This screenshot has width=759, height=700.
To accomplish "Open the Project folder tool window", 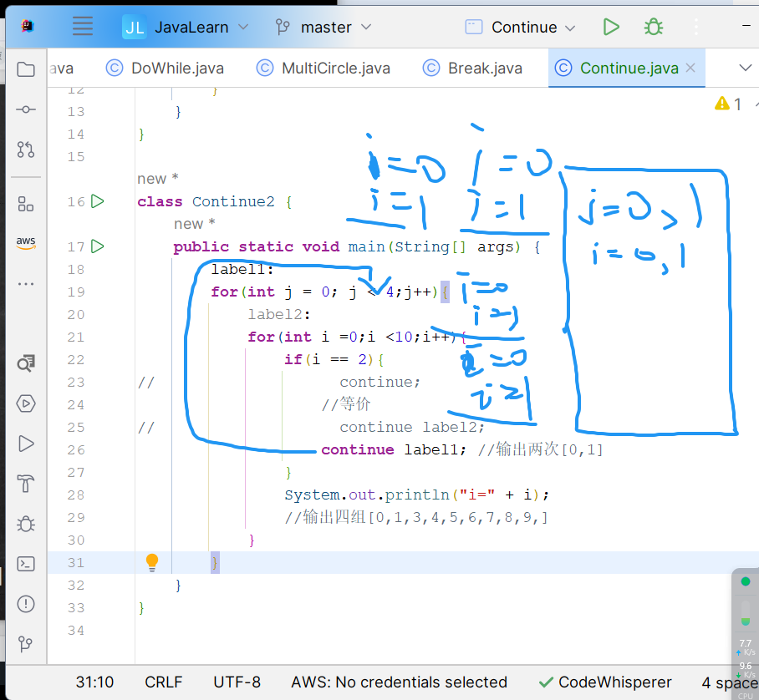I will click(26, 69).
